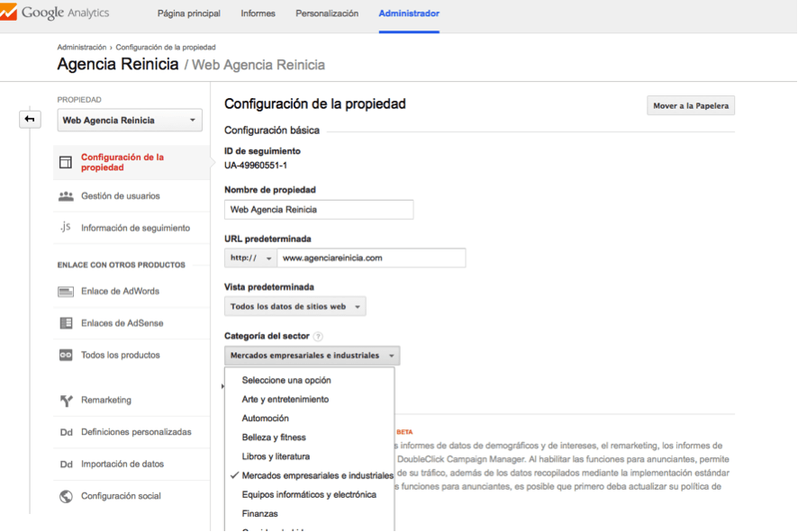Viewport: 798px width, 532px height.
Task: Click the .js Información de seguimiento icon
Action: [x=65, y=228]
